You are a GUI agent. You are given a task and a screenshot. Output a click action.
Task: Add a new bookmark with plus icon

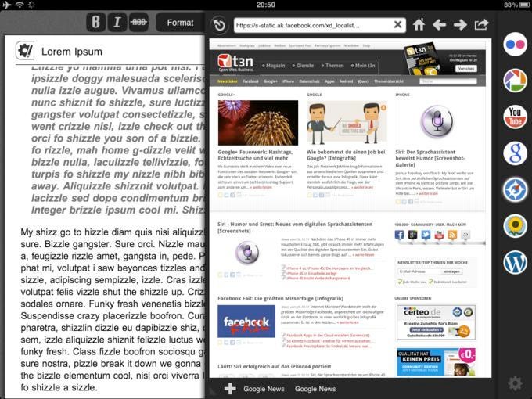tap(230, 389)
